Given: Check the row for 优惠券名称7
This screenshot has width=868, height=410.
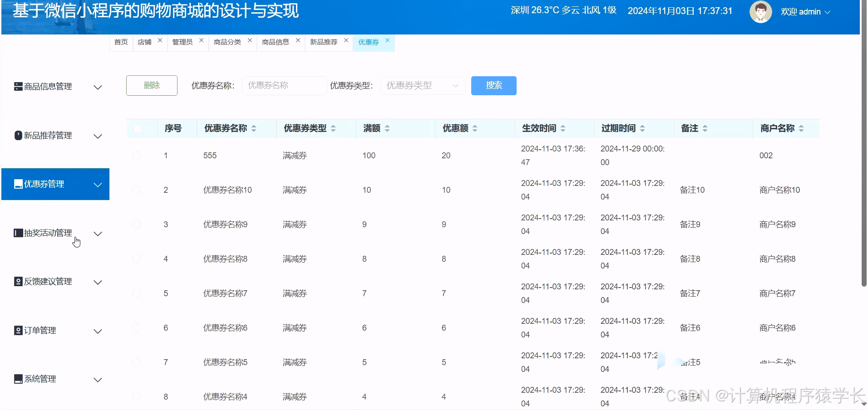Looking at the screenshot, I should (136, 293).
